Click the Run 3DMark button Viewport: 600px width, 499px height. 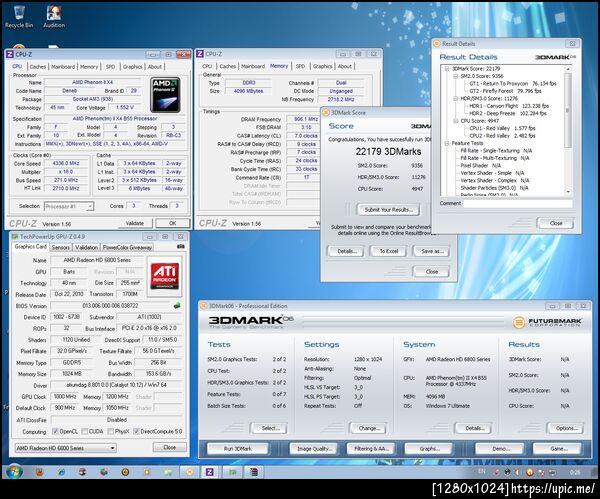pyautogui.click(x=238, y=448)
